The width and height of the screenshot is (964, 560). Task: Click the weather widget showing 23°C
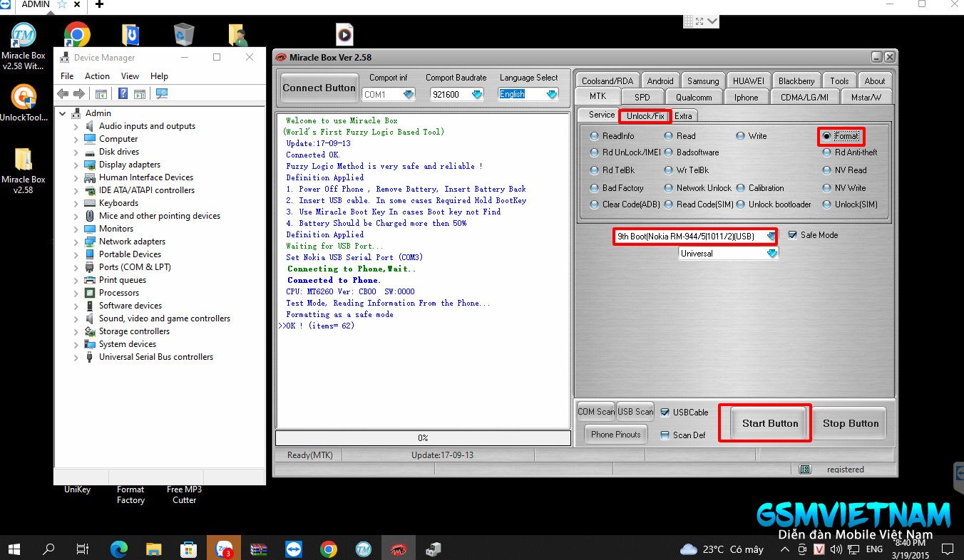coord(722,549)
